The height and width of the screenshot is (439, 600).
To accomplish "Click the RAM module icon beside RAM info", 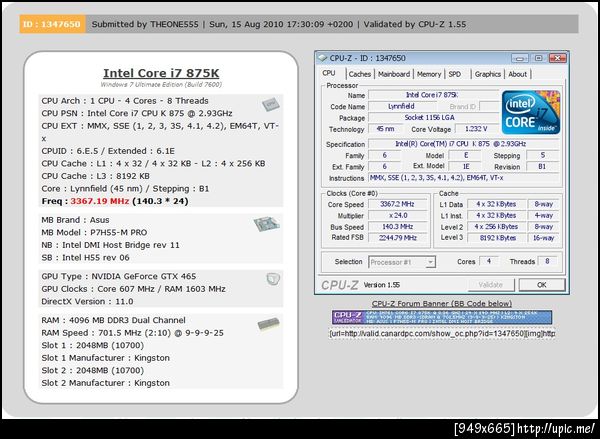I will coord(268,324).
